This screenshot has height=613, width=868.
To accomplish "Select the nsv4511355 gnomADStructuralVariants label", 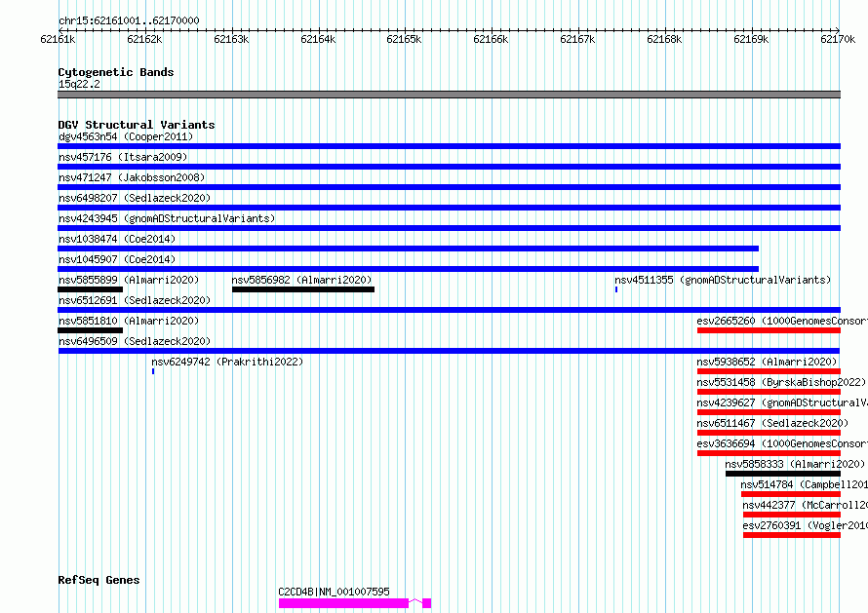I will [x=723, y=280].
